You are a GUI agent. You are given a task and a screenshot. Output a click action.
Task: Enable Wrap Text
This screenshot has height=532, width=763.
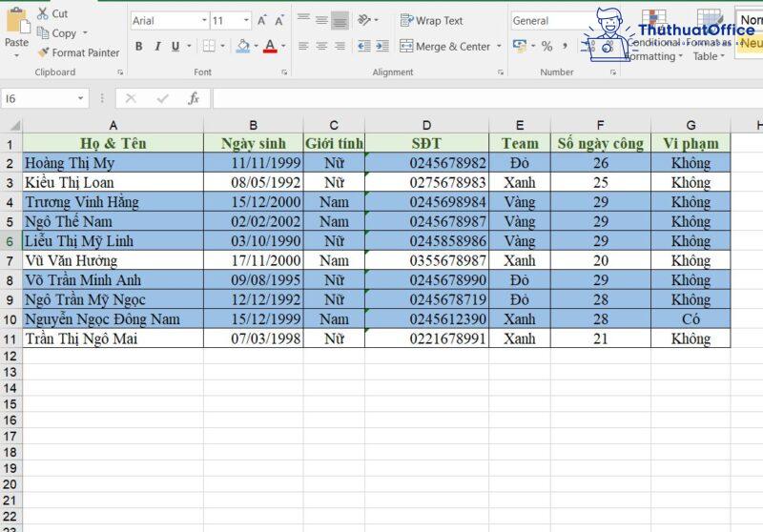[x=432, y=20]
